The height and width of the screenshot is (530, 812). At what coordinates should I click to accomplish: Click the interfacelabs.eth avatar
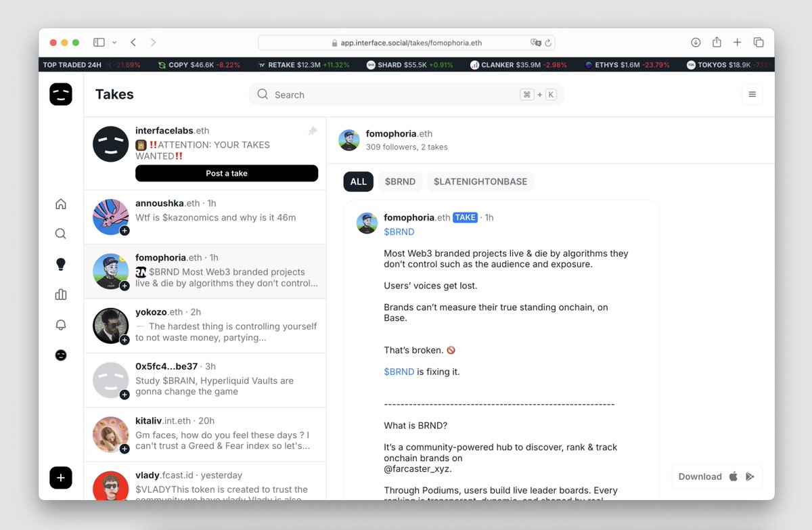point(110,144)
